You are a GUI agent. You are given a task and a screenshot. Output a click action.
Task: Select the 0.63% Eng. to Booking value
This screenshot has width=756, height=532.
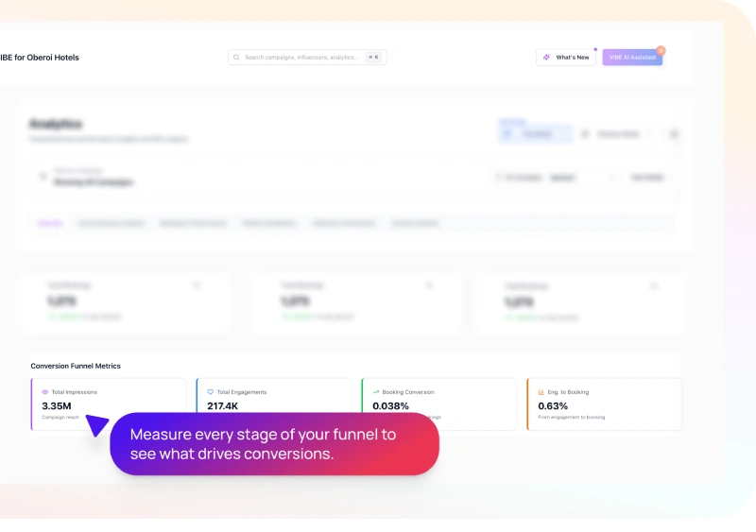(x=553, y=406)
